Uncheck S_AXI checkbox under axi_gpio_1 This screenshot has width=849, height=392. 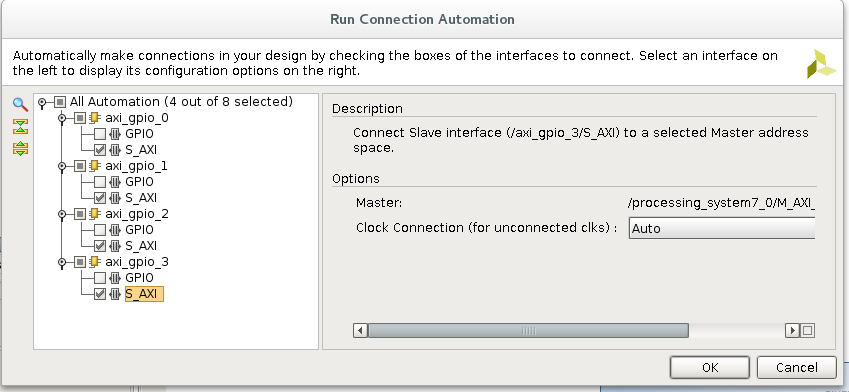(100, 198)
